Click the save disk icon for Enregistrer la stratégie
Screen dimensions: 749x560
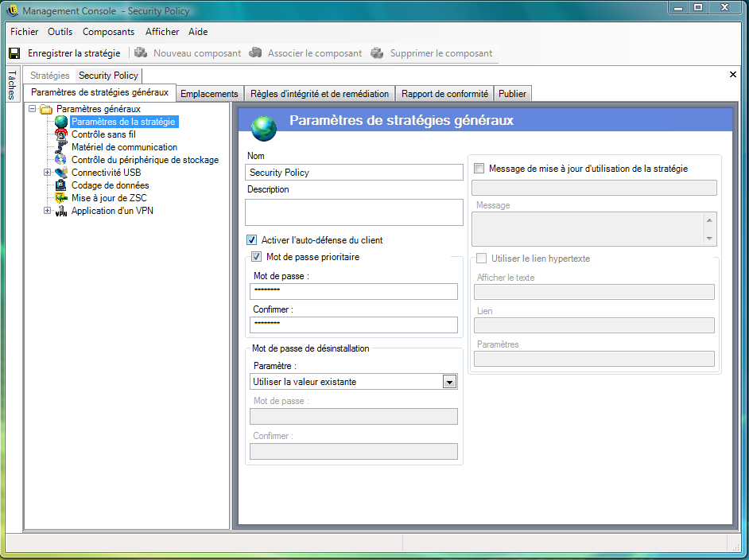pyautogui.click(x=14, y=53)
